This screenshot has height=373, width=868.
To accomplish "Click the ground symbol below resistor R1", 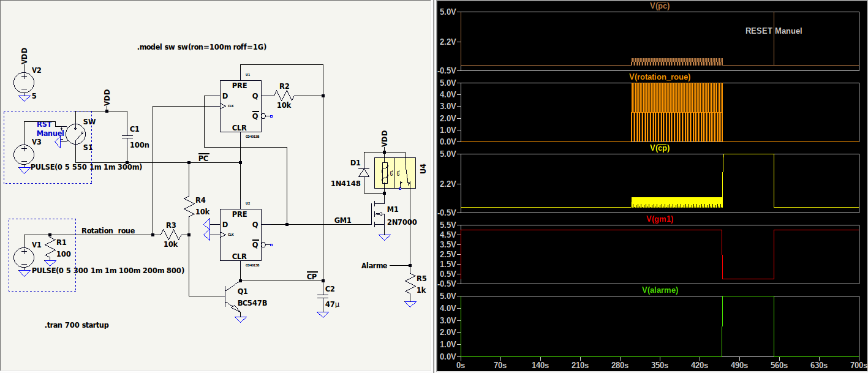I will pyautogui.click(x=50, y=263).
